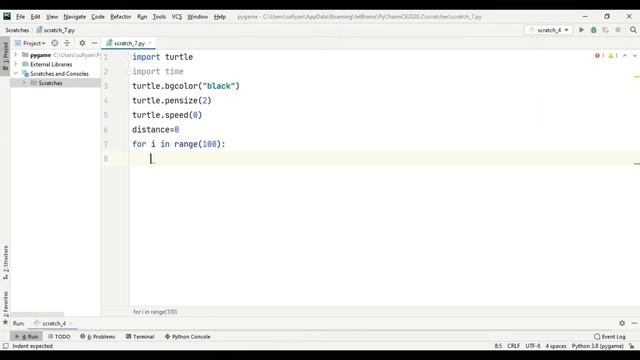This screenshot has height=360, width=640.
Task: Open Project panel settings gear
Action: pyautogui.click(x=82, y=43)
